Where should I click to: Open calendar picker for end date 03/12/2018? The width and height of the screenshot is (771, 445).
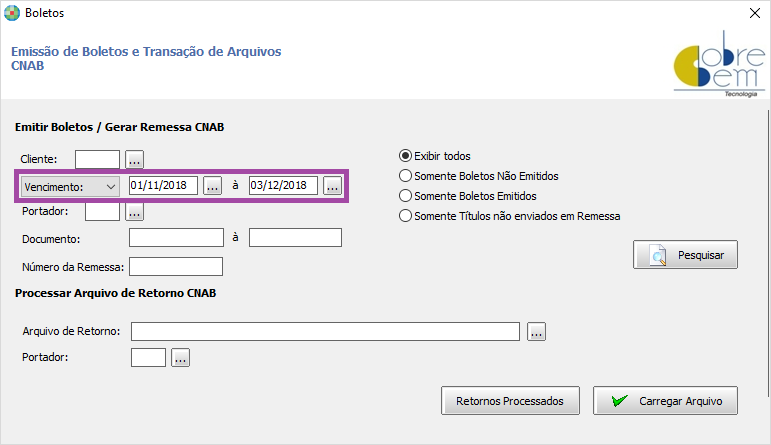pos(332,186)
